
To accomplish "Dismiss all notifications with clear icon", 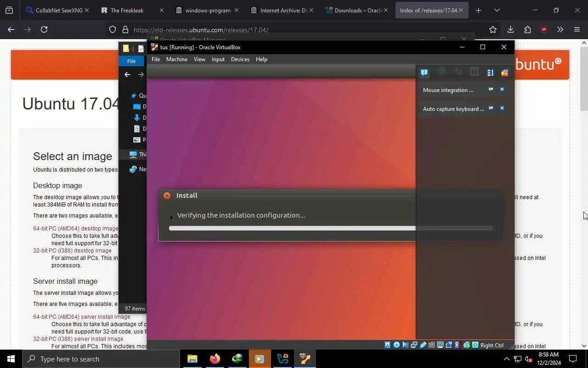I will click(504, 73).
